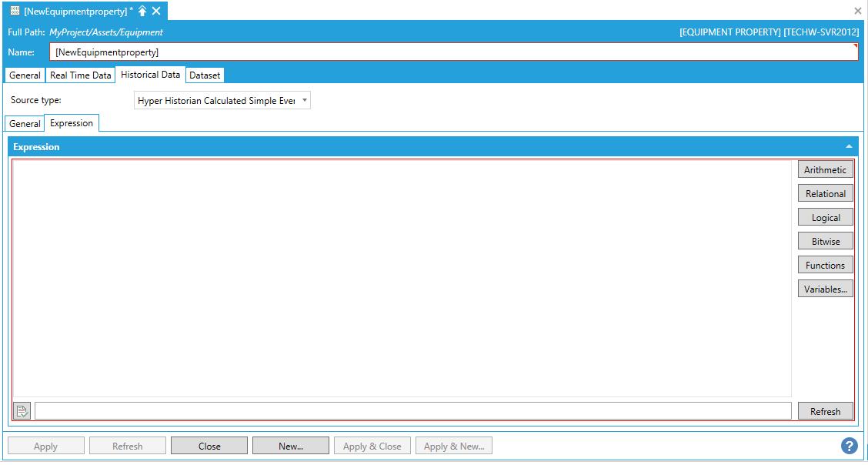
Task: Click the grid icon on the document tab
Action: tap(15, 11)
